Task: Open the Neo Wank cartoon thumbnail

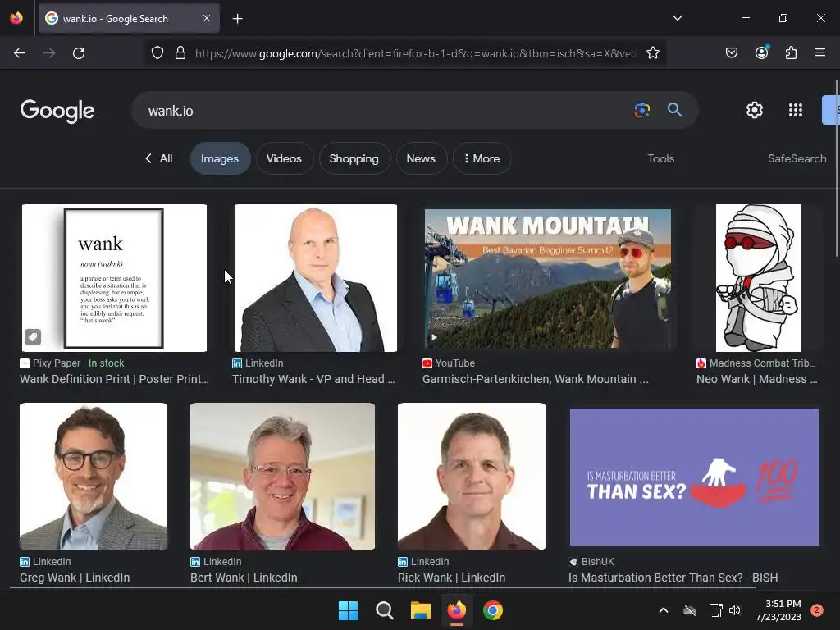Action: point(758,278)
